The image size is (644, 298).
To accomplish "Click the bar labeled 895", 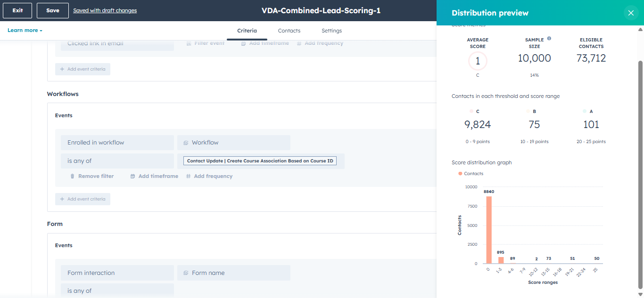I will [501, 260].
